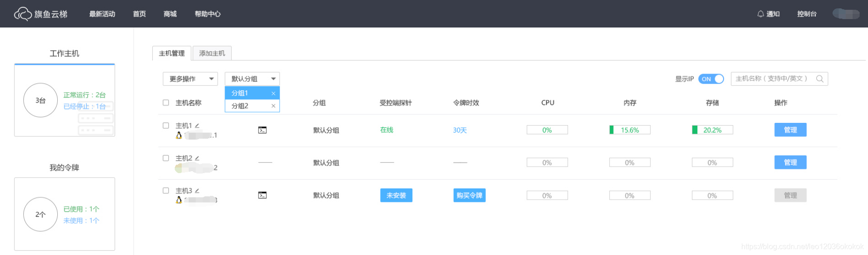The width and height of the screenshot is (868, 255).
Task: Edit name pencil icon for 主机2
Action: click(x=197, y=158)
